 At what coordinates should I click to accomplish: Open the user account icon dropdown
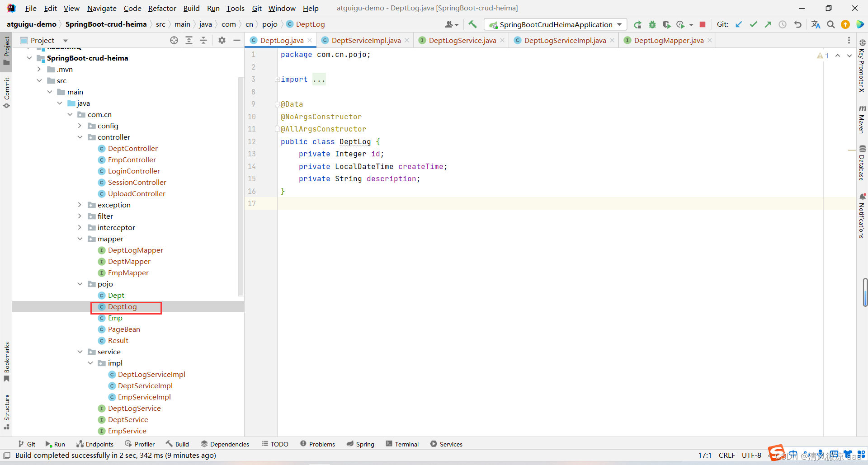point(452,24)
